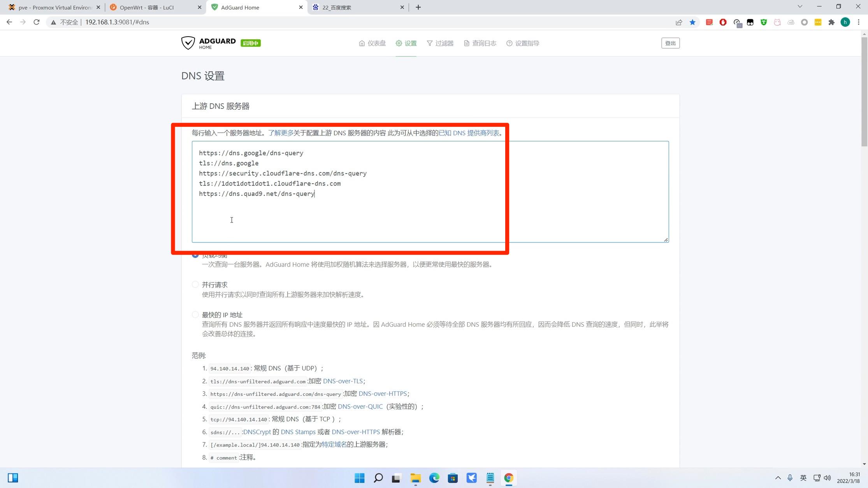Open the Windows Start menu

point(359,478)
